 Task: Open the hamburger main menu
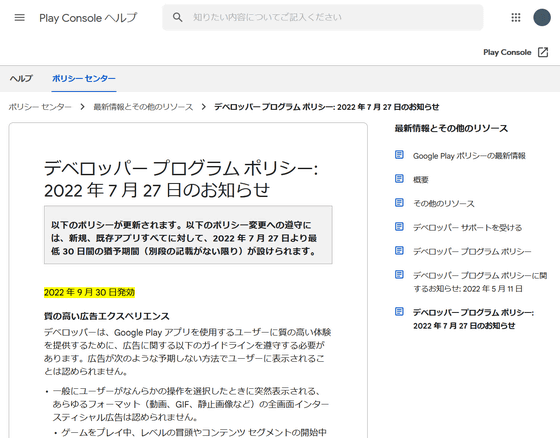20,18
